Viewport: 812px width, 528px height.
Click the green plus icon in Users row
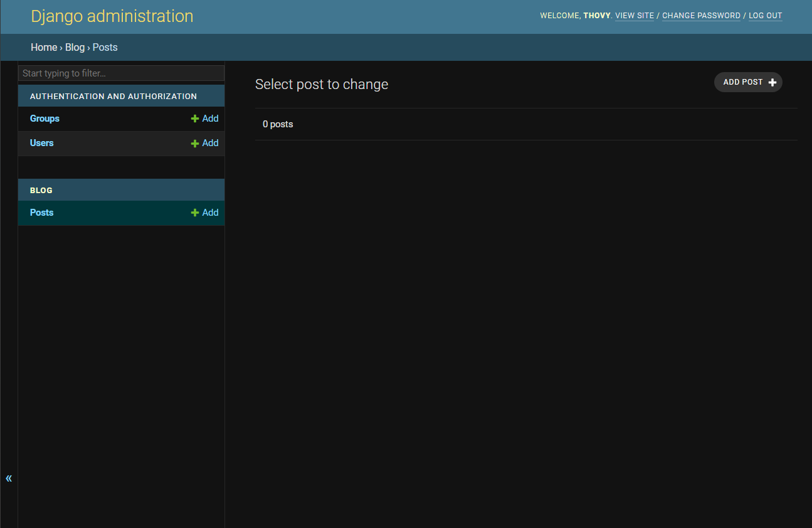195,144
